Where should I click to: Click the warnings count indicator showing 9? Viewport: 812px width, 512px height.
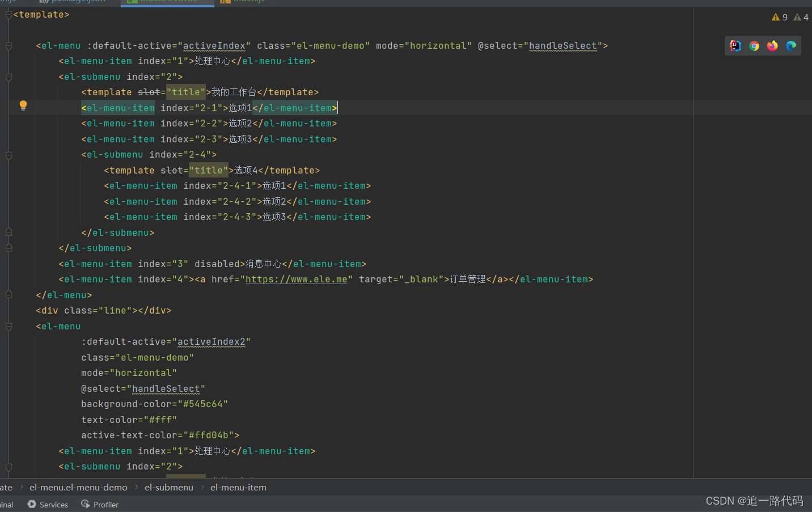[x=780, y=17]
